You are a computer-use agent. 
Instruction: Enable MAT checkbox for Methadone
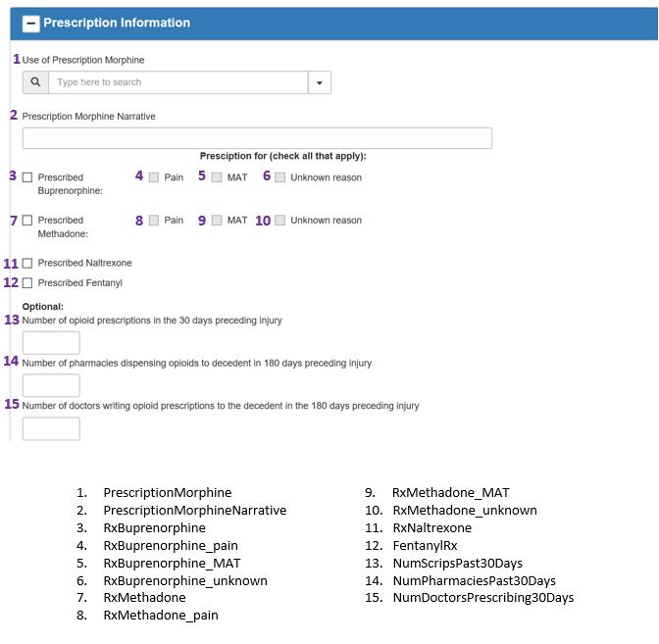217,221
